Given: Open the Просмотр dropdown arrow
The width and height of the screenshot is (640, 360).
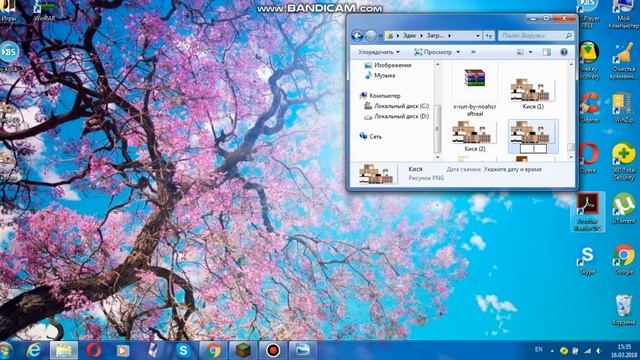Looking at the screenshot, I should 458,52.
